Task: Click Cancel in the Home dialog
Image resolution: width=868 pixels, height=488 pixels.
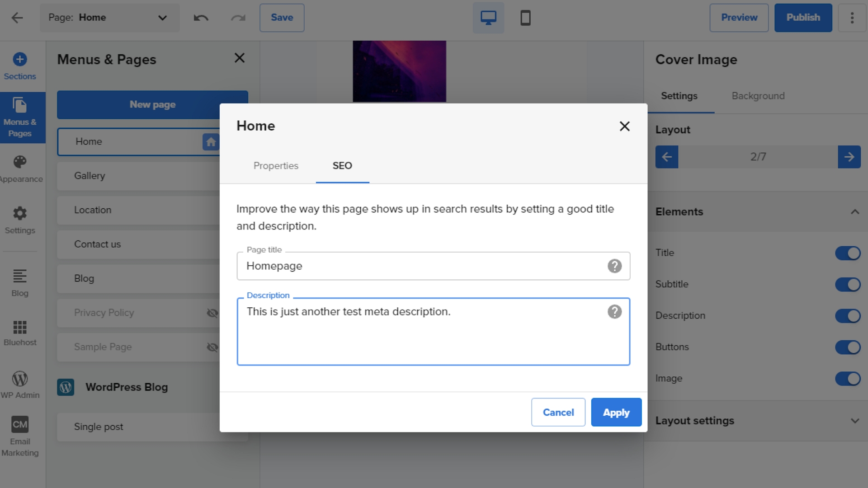Action: pos(558,412)
